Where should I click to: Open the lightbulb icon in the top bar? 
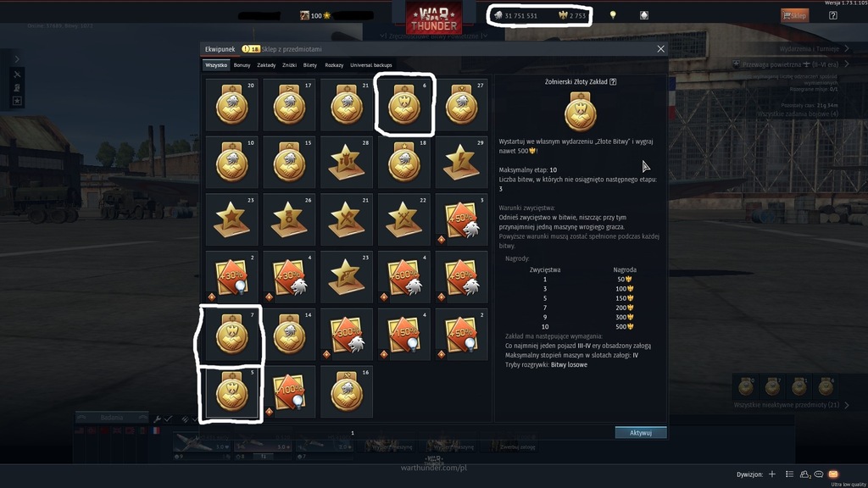tap(613, 15)
